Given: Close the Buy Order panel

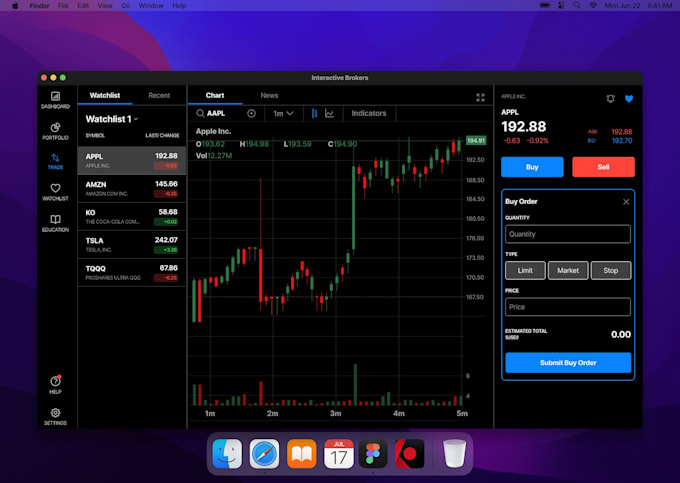Looking at the screenshot, I should coord(626,202).
